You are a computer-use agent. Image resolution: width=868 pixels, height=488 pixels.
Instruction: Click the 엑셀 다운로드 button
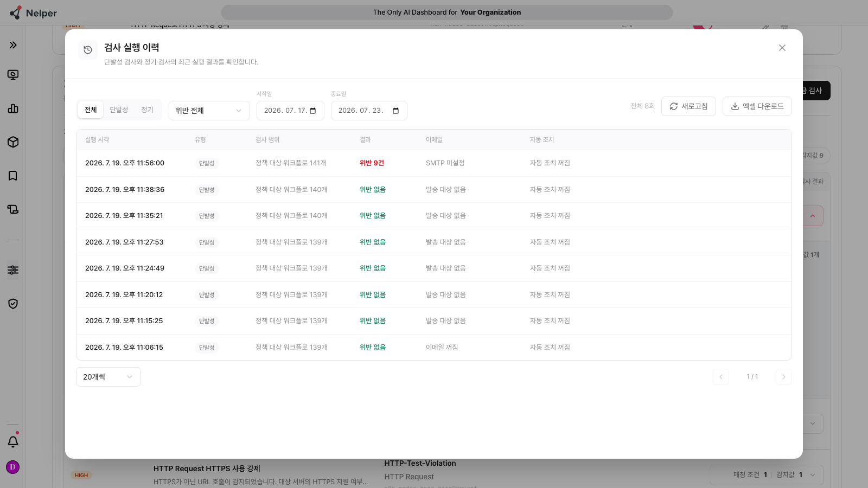pyautogui.click(x=757, y=106)
